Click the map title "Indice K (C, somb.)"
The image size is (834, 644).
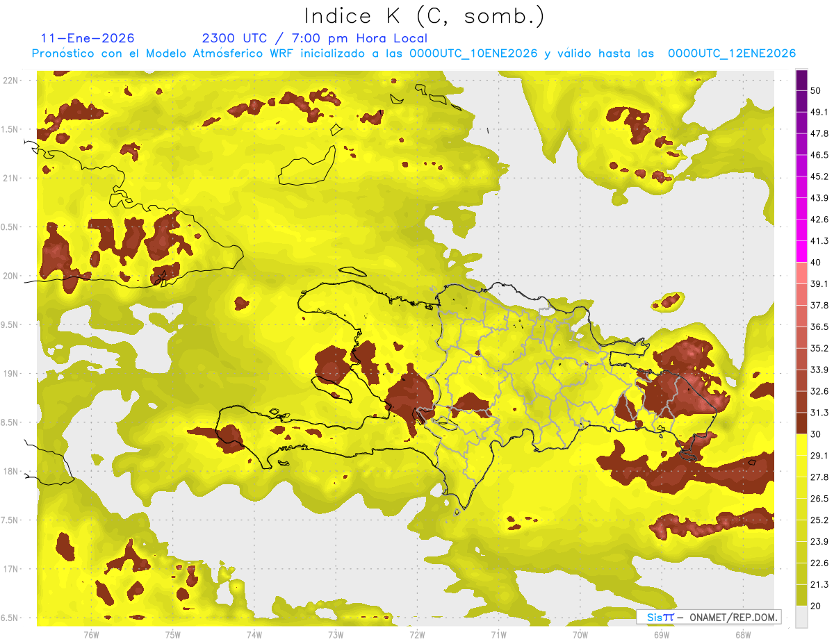tap(425, 16)
